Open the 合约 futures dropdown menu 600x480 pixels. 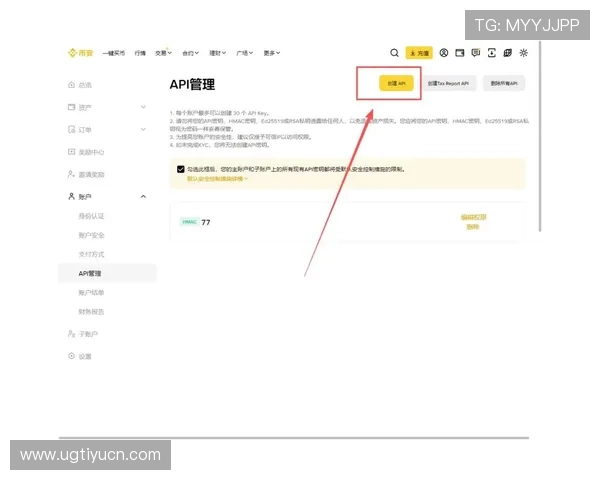(x=190, y=53)
